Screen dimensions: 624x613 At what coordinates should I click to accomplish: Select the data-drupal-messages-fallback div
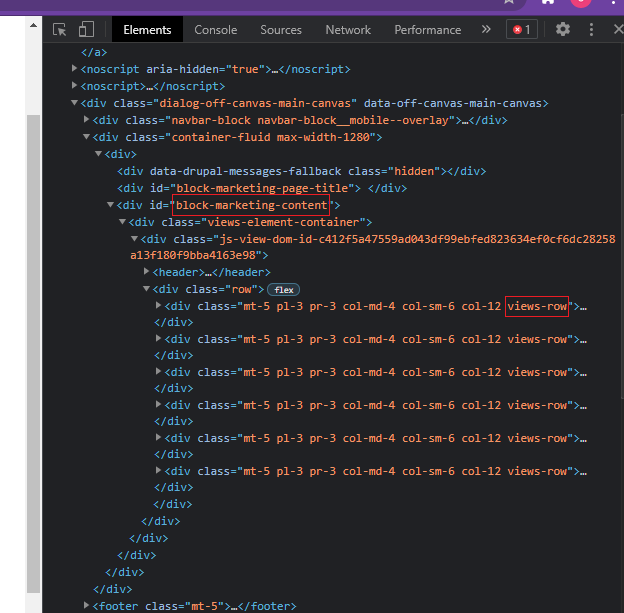(302, 172)
